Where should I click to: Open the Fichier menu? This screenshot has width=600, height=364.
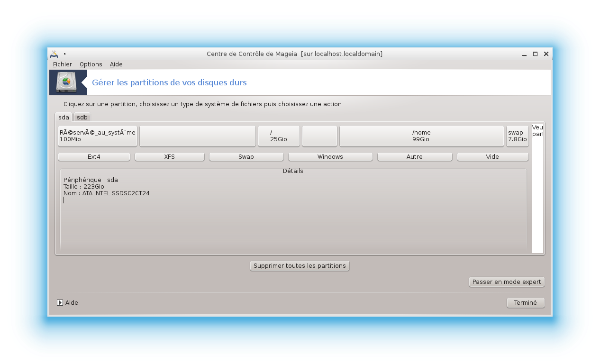coord(63,64)
